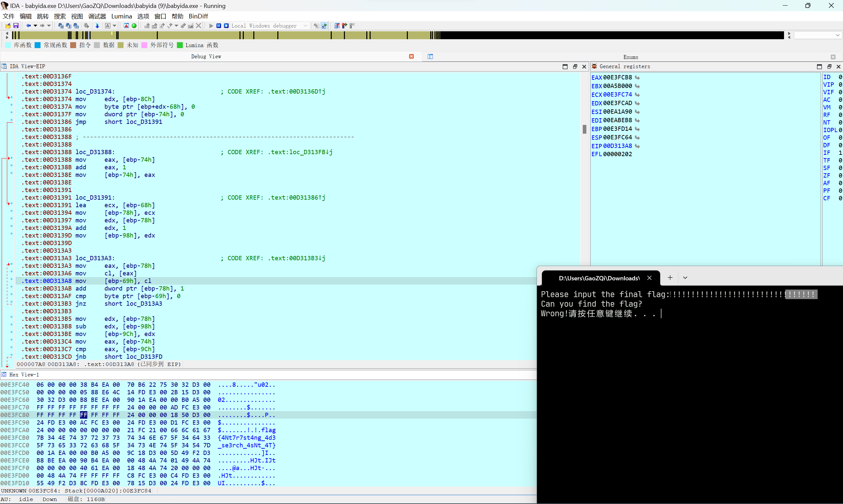This screenshot has width=843, height=504.
Task: Open dropdown beside the structure-offset icon
Action: coord(176,26)
